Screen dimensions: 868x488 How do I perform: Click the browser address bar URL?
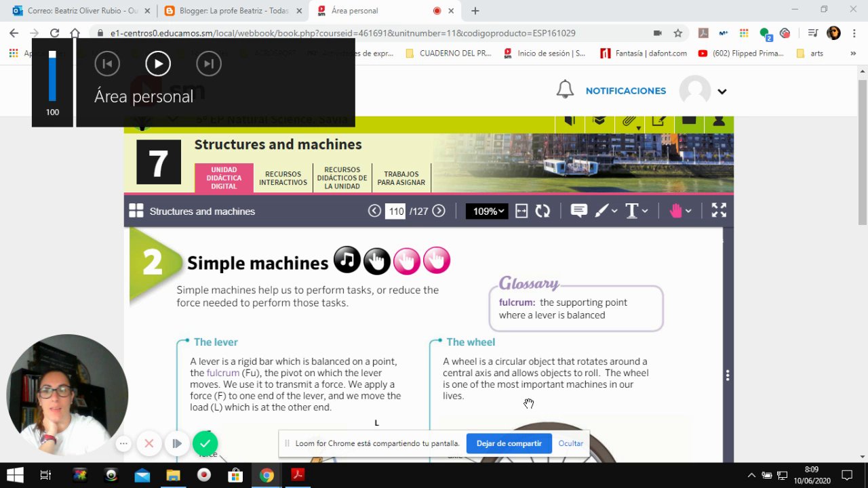pos(342,33)
